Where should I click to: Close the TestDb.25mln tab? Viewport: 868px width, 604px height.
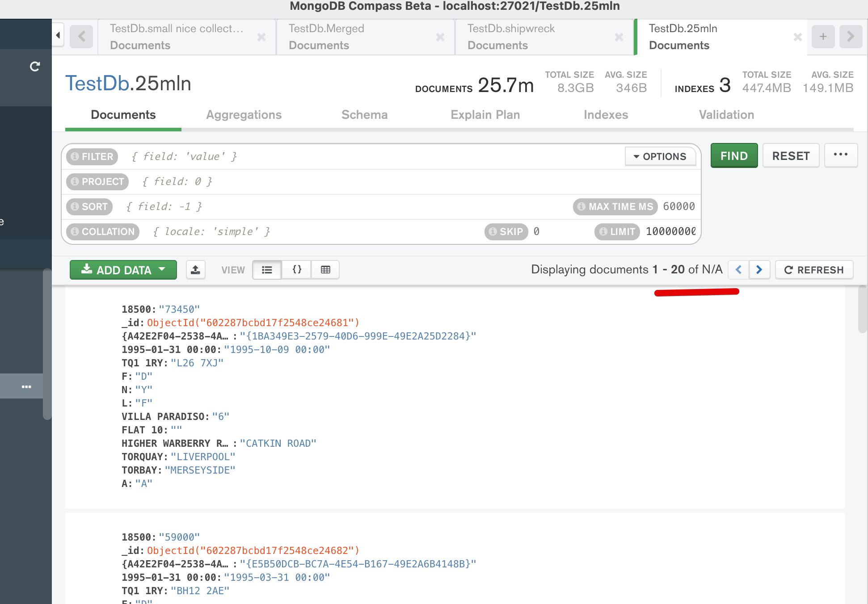(x=798, y=37)
